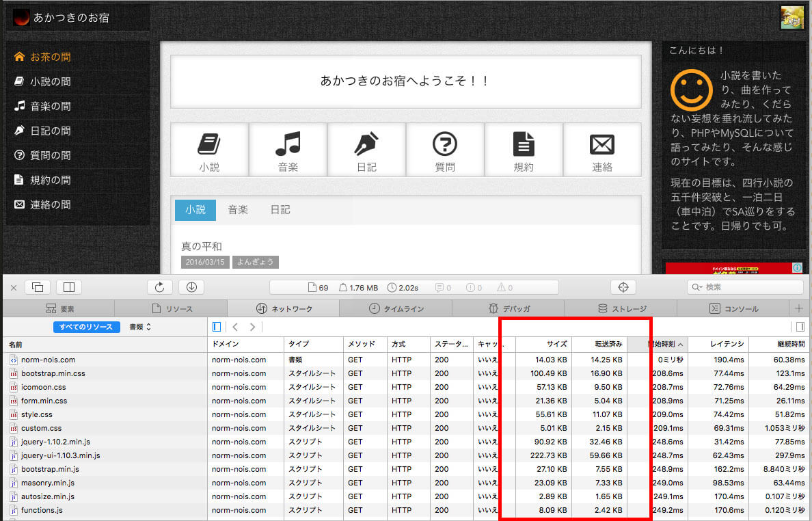Click the 音楽 music note icon tile
Image resolution: width=812 pixels, height=521 pixels.
click(x=288, y=150)
